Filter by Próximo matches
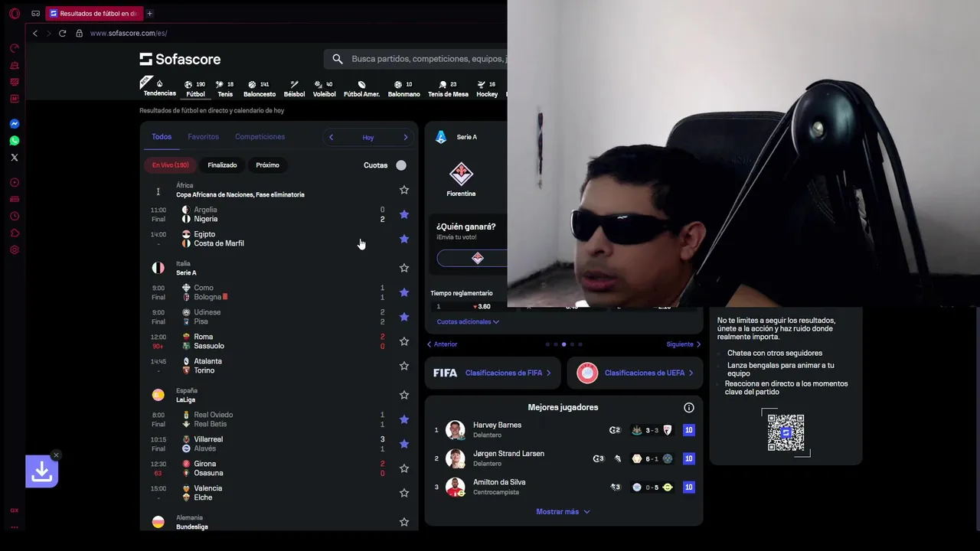Image resolution: width=980 pixels, height=551 pixels. coord(267,165)
